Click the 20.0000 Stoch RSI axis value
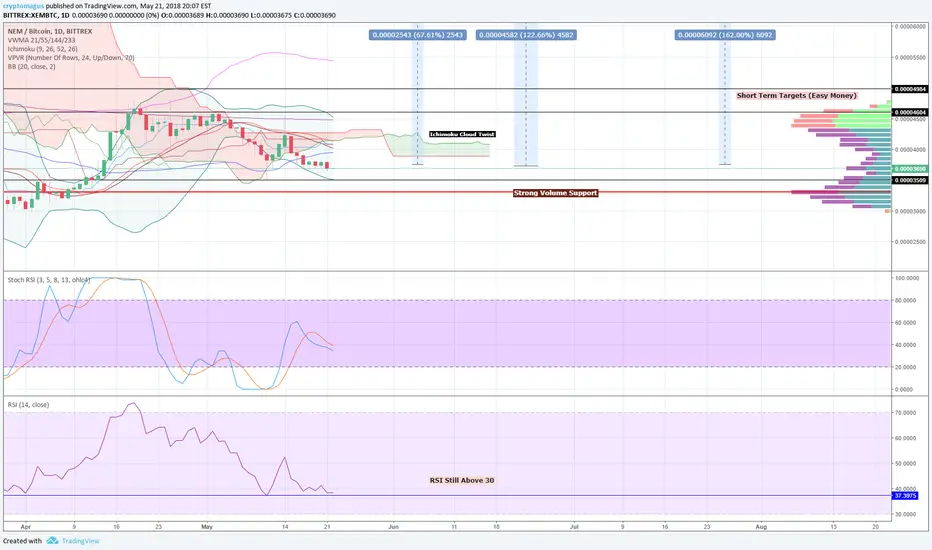Screen dimensions: 932x550 906,367
